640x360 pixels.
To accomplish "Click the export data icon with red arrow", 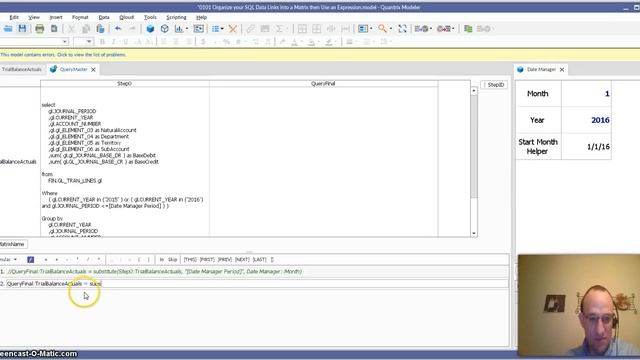I will (444, 29).
